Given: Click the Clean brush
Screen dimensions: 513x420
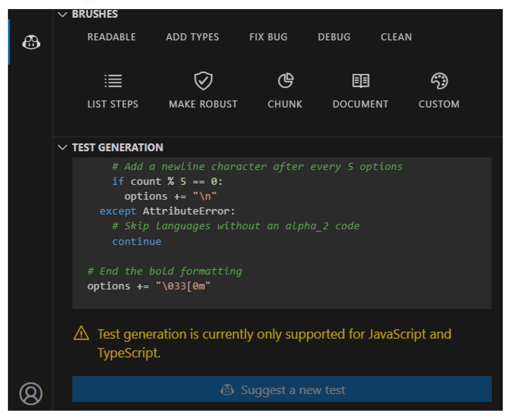Looking at the screenshot, I should [x=396, y=37].
